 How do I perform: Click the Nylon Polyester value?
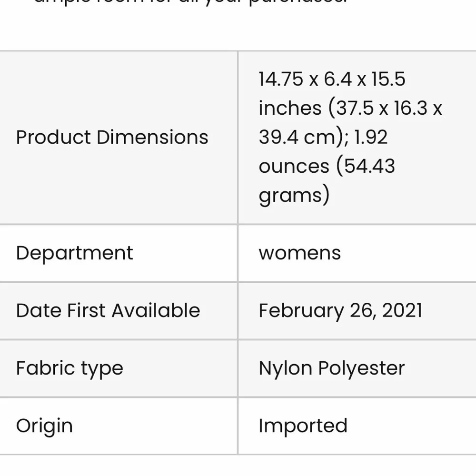click(x=331, y=368)
